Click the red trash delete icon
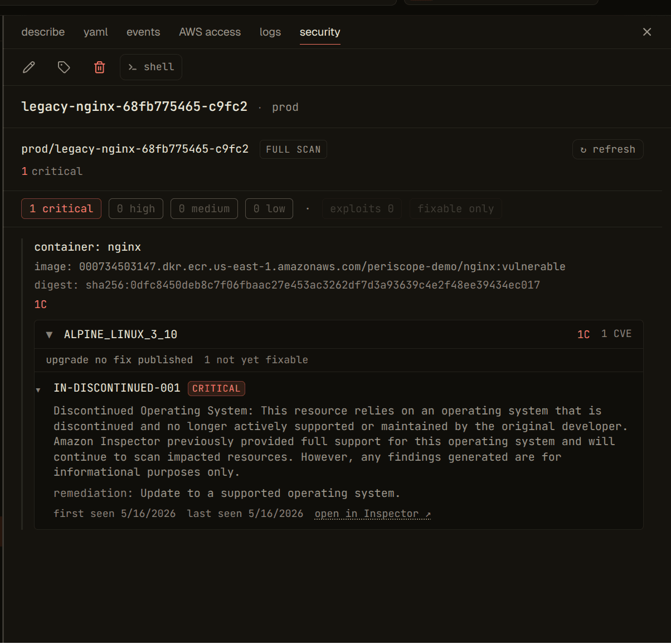This screenshot has width=671, height=644. coord(100,67)
